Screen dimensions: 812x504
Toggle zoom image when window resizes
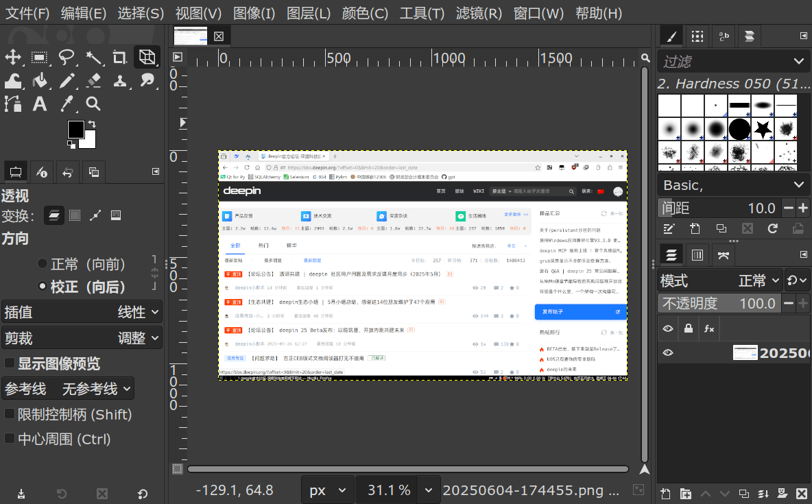tap(645, 58)
